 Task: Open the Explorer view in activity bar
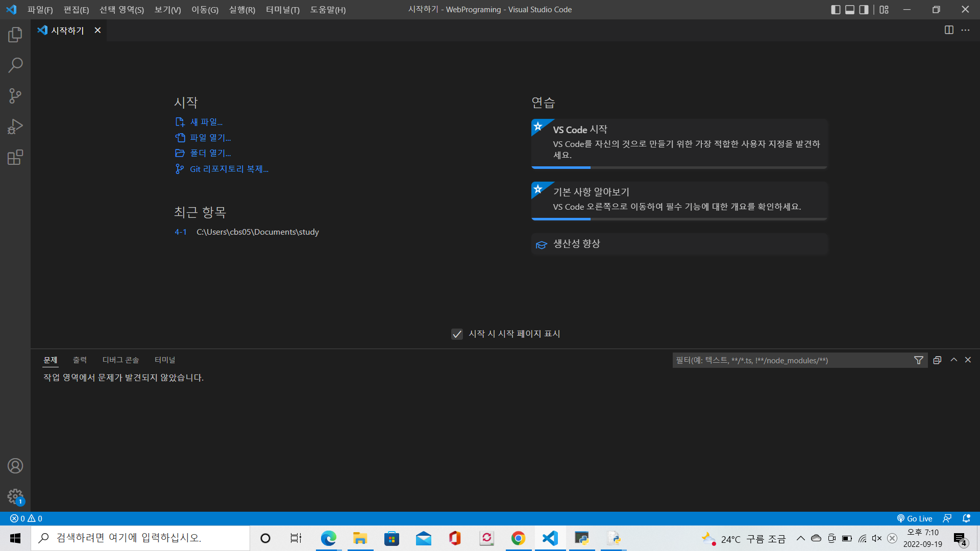tap(15, 35)
